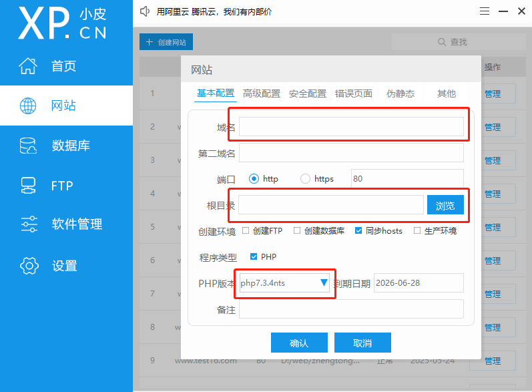Focus the 第二域名 input field
Screen dimensions: 532x392
tap(351, 153)
